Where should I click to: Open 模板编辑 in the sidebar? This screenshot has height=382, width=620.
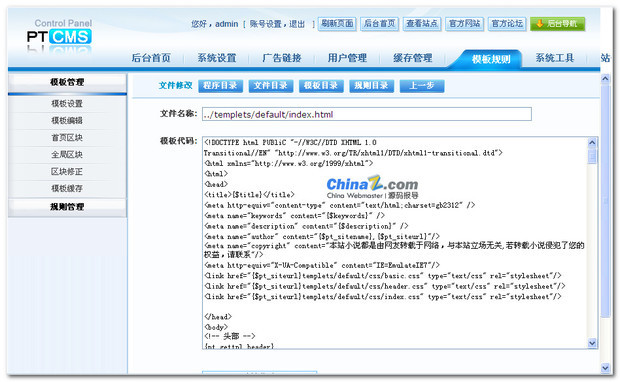67,121
